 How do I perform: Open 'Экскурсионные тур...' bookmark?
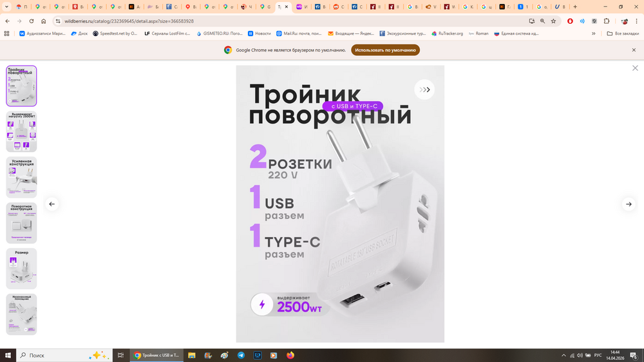[402, 33]
